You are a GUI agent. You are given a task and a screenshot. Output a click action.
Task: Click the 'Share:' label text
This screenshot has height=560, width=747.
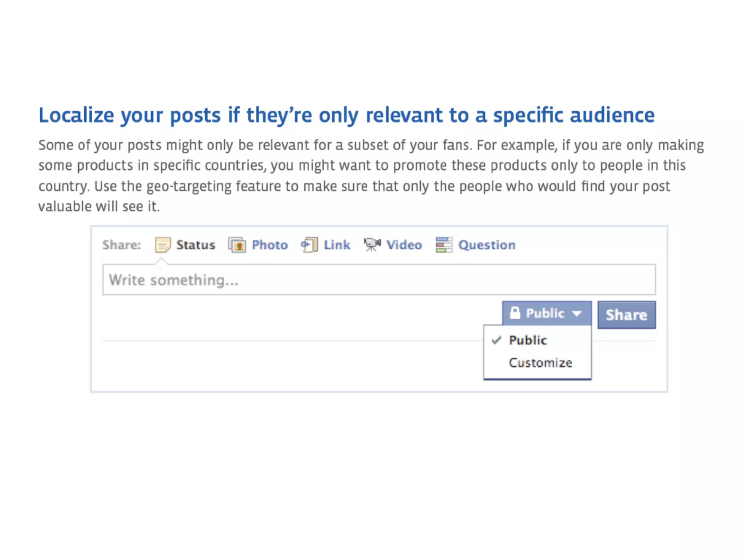pos(121,245)
